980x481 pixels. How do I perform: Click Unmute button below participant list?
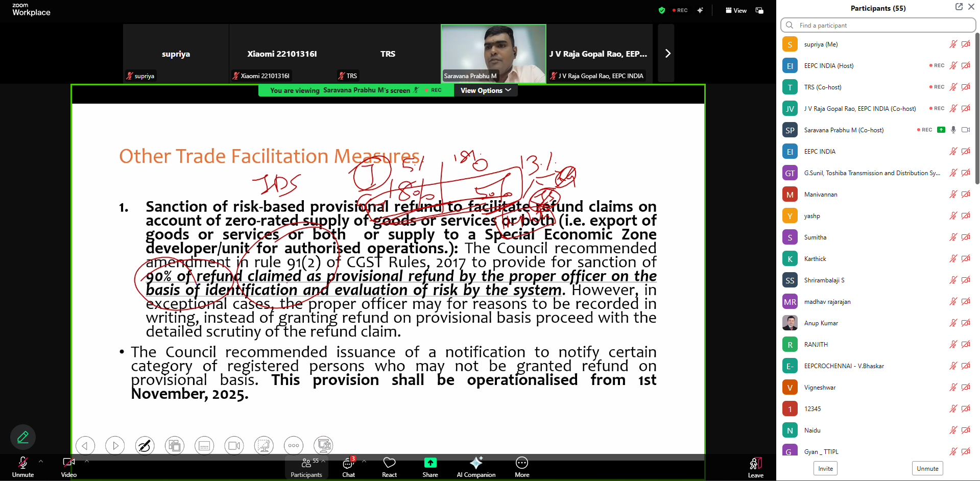(927, 468)
